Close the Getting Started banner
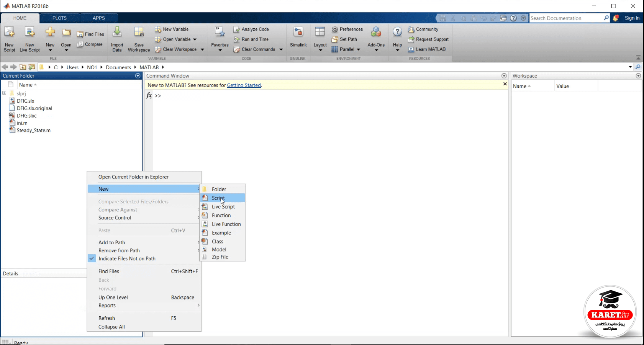 [505, 84]
